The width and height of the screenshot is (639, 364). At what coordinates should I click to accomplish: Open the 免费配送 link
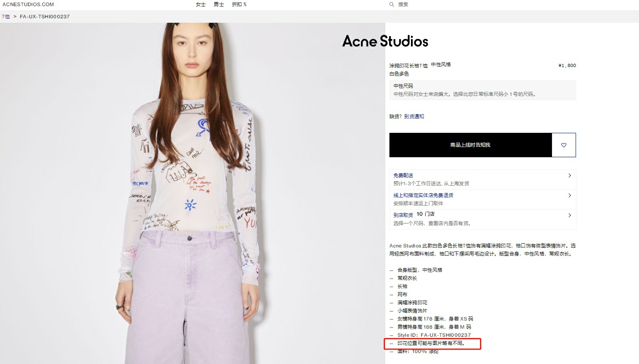(x=403, y=175)
